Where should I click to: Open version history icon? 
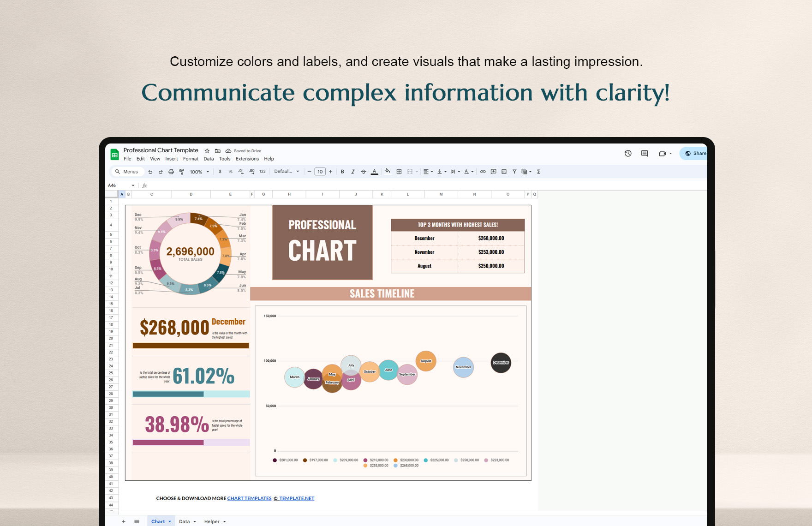coord(627,153)
